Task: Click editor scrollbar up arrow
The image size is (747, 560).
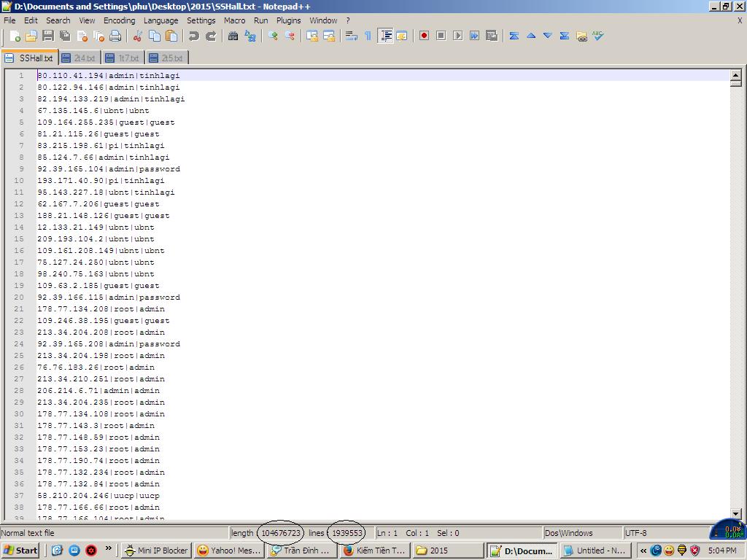Action: point(735,75)
